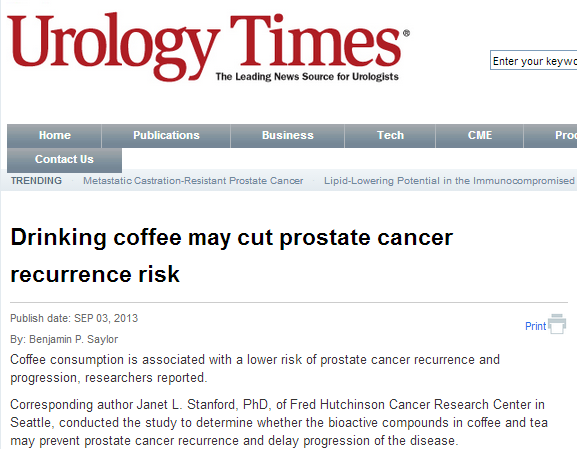
Task: Click the Print link
Action: click(x=535, y=326)
